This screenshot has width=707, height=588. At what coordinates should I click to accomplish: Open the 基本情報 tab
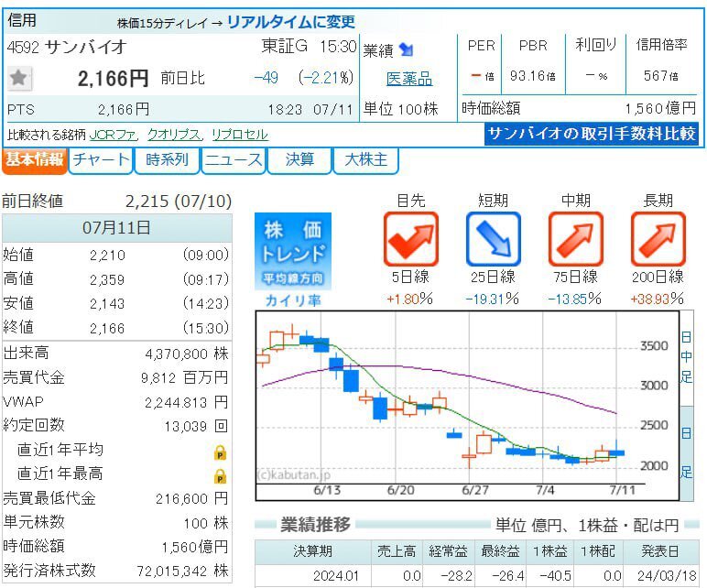coord(34,160)
